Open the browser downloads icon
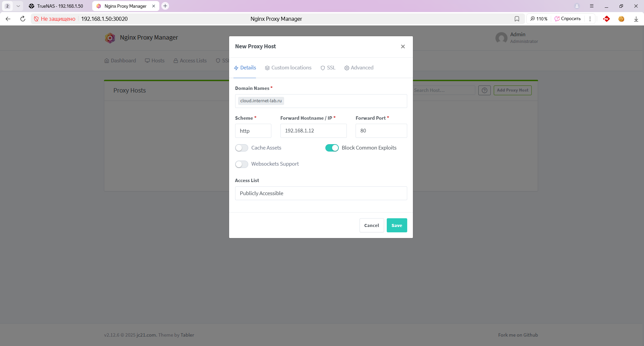The height and width of the screenshot is (346, 644). [636, 19]
